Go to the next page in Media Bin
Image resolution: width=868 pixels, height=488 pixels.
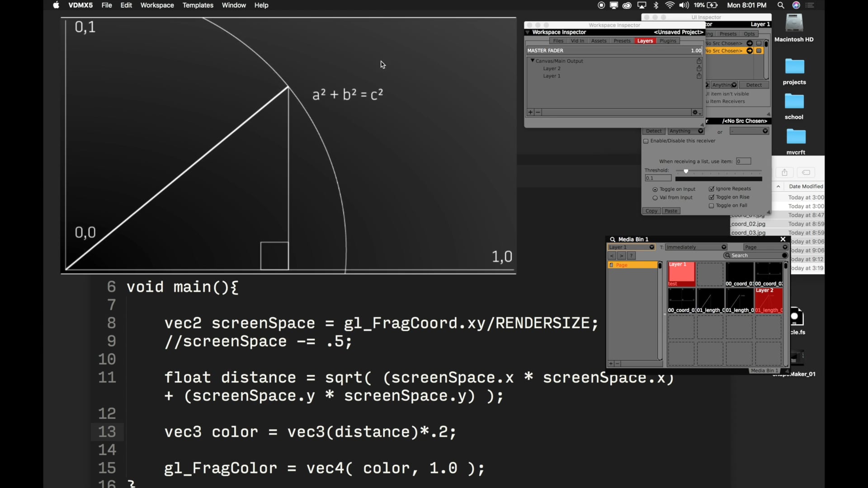coord(622,256)
